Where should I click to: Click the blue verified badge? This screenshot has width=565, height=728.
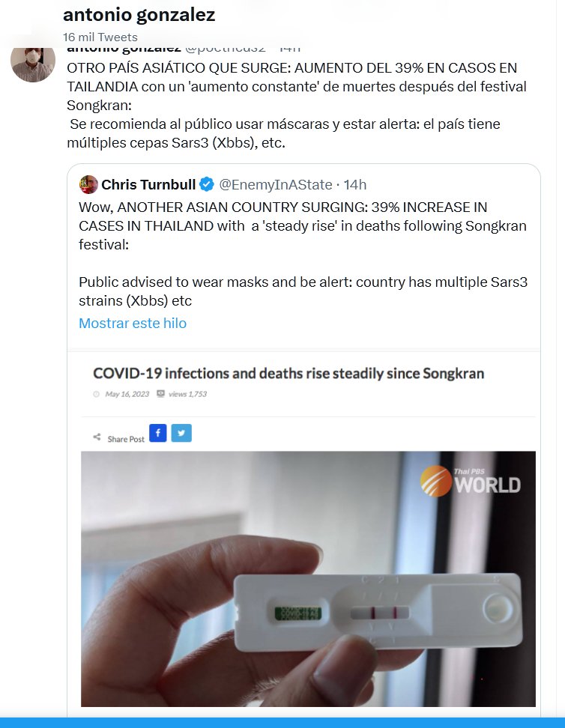click(205, 184)
